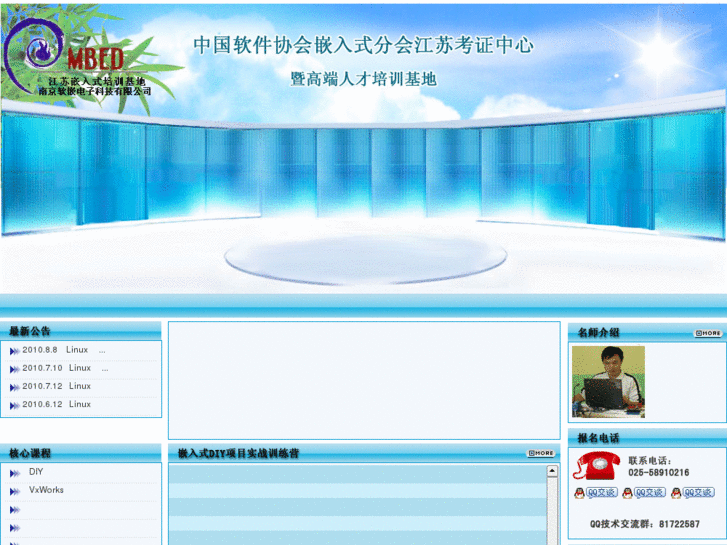Click the 联系电话 label

click(650, 461)
